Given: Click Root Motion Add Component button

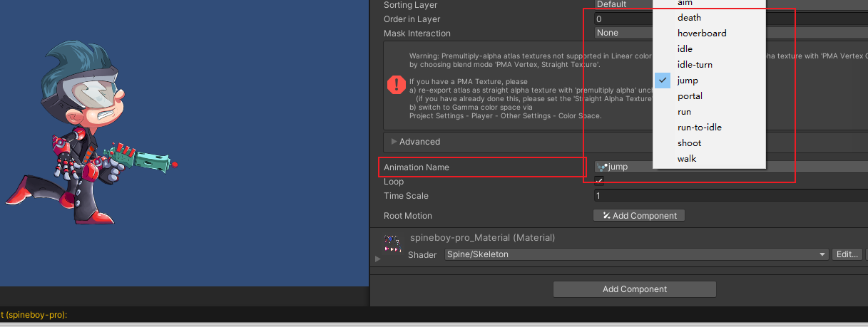Looking at the screenshot, I should (x=639, y=215).
